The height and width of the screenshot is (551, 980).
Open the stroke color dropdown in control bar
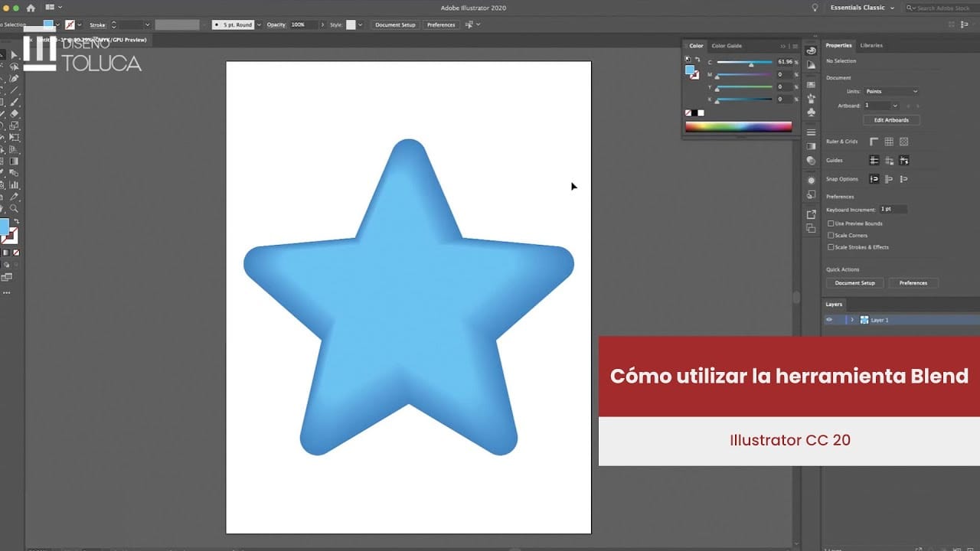click(80, 24)
